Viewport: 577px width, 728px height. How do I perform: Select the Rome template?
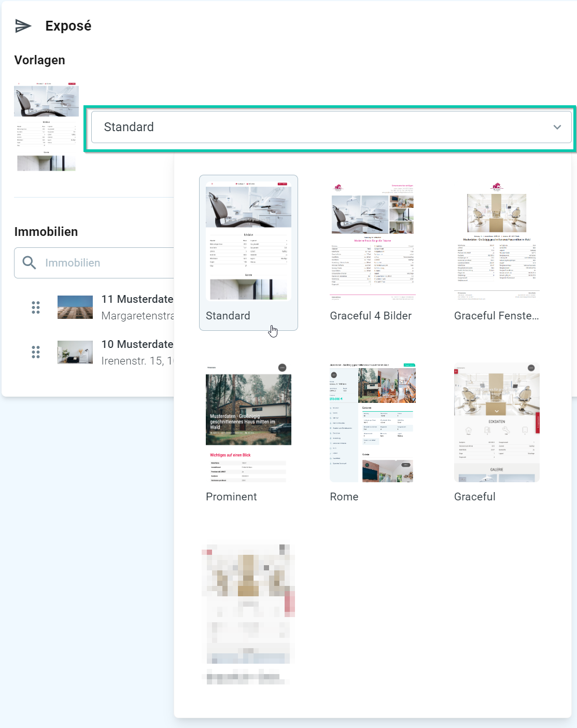click(373, 433)
